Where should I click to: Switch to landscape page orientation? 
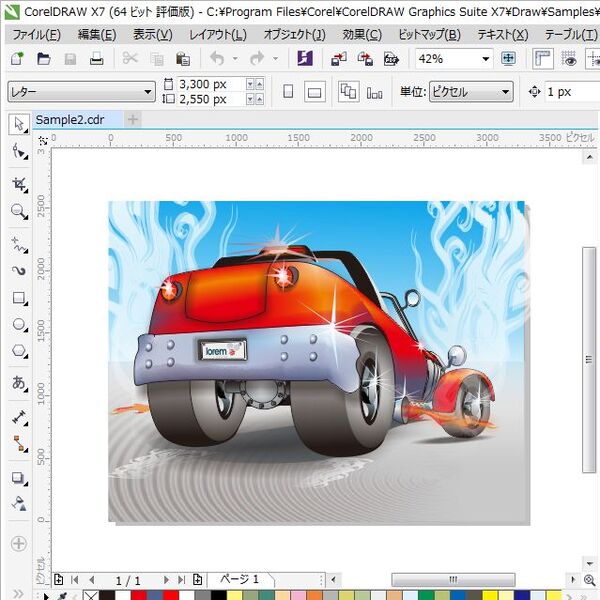tap(314, 92)
